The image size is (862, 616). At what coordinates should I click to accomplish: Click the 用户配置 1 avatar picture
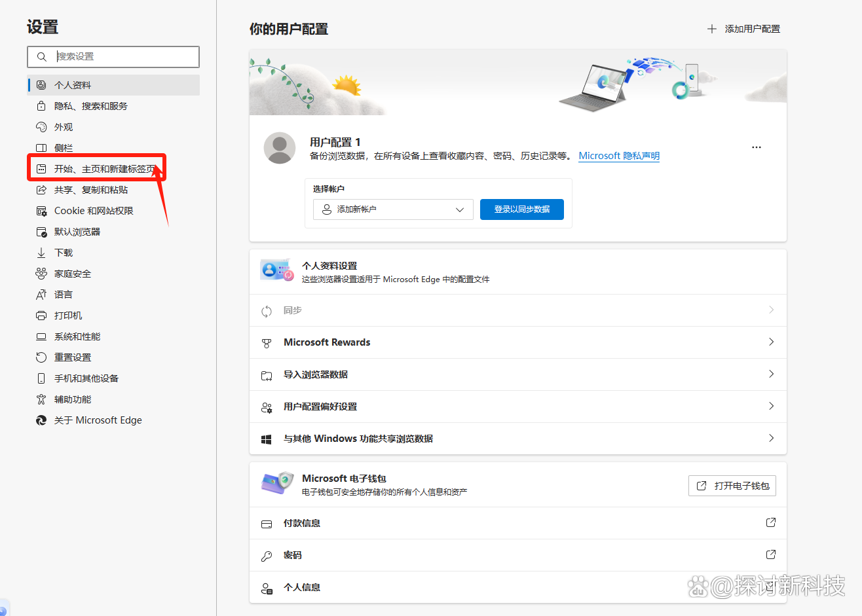click(280, 148)
